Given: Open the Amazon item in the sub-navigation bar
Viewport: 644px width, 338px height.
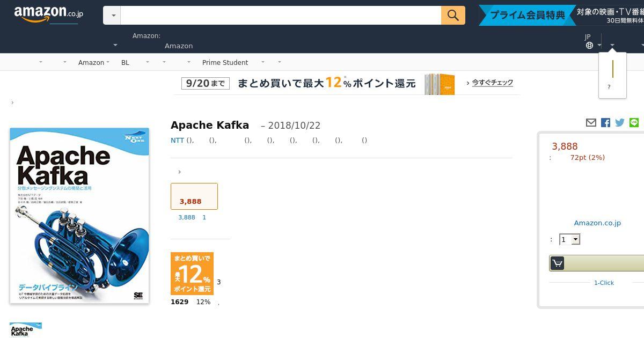Looking at the screenshot, I should click(91, 62).
